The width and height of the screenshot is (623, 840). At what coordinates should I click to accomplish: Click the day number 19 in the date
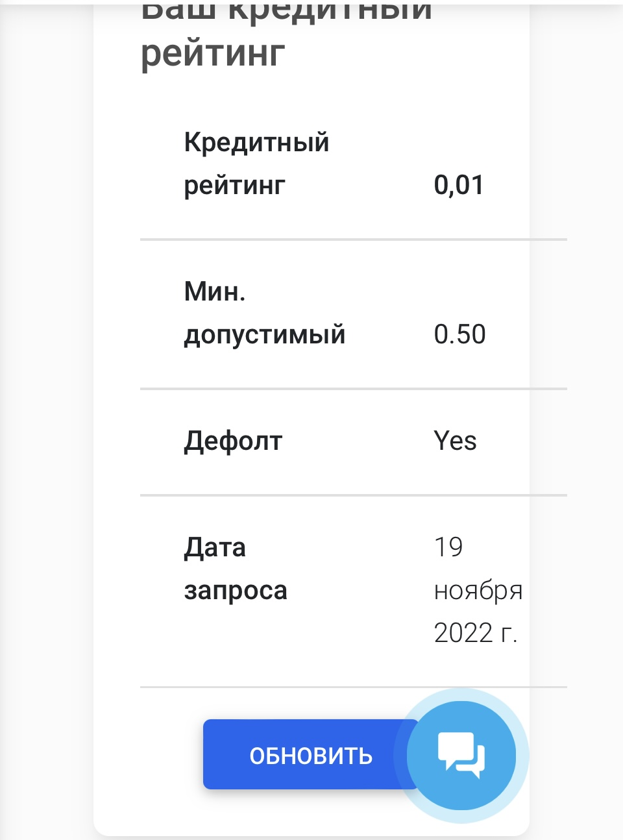click(x=448, y=547)
